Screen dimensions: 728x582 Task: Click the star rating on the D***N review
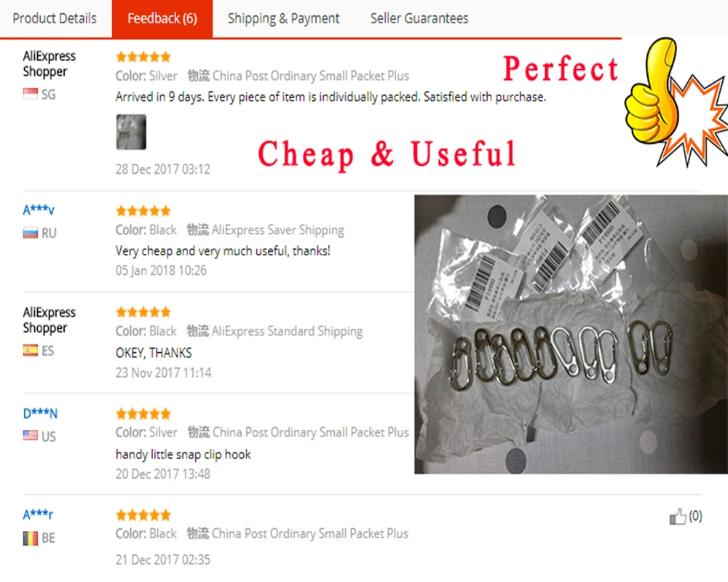tap(143, 413)
